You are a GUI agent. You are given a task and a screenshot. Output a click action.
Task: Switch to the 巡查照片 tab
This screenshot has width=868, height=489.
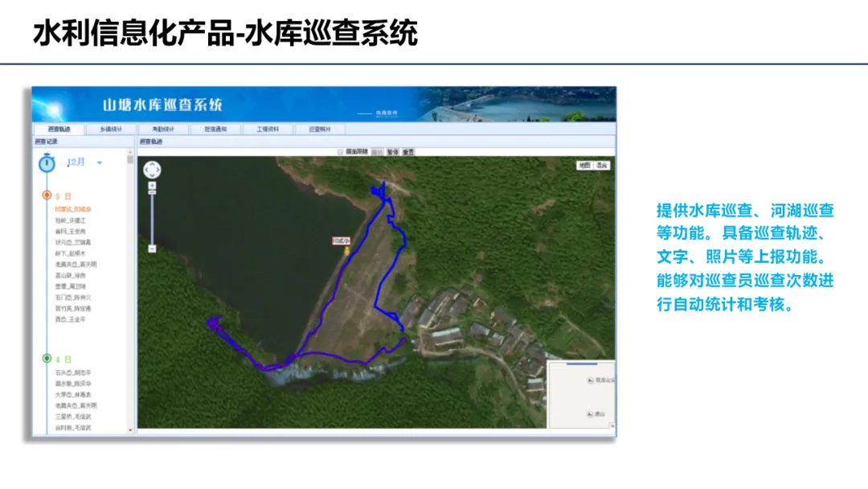tap(319, 129)
